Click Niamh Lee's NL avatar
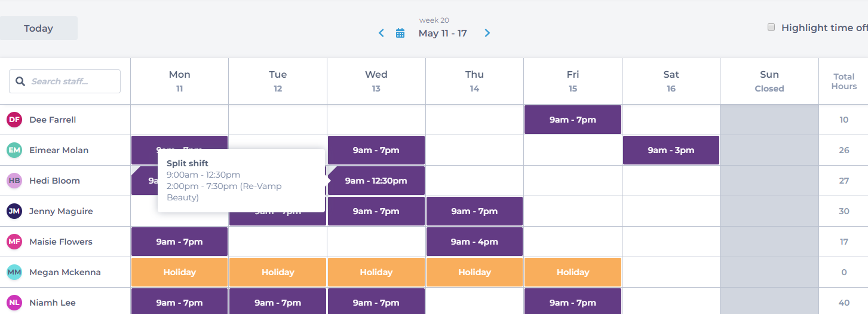The width and height of the screenshot is (868, 314). coord(14,303)
